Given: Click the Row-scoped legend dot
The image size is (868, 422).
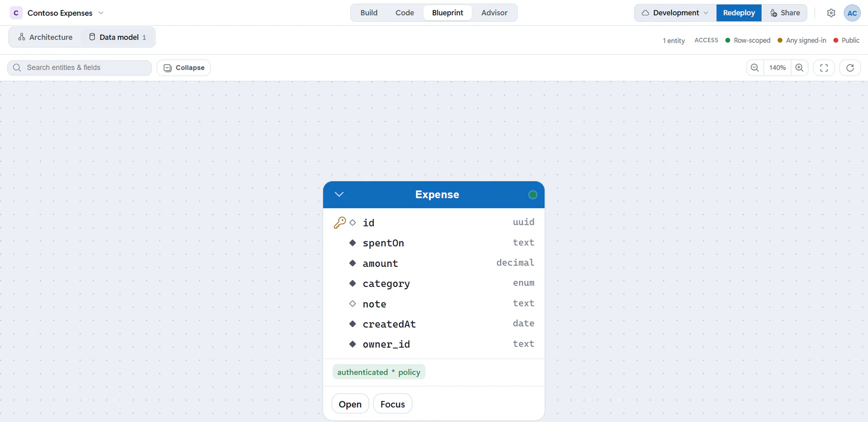Looking at the screenshot, I should pyautogui.click(x=728, y=40).
